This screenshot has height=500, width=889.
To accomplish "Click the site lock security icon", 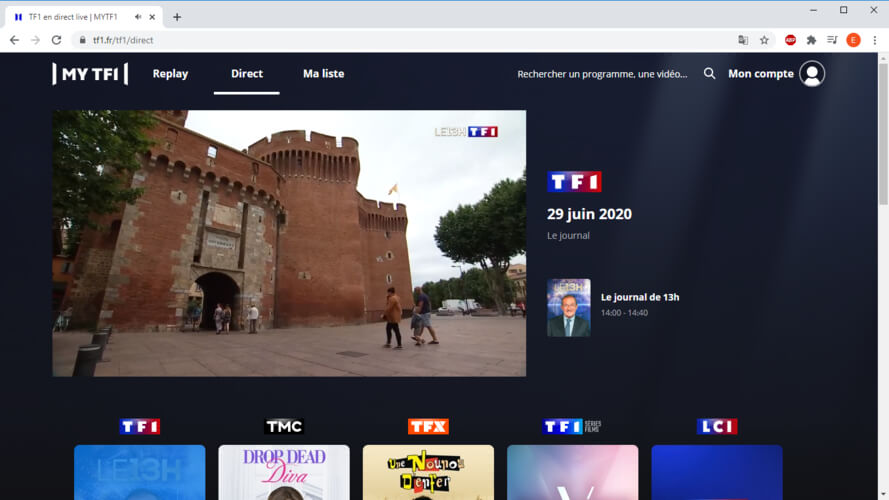I will (x=83, y=40).
